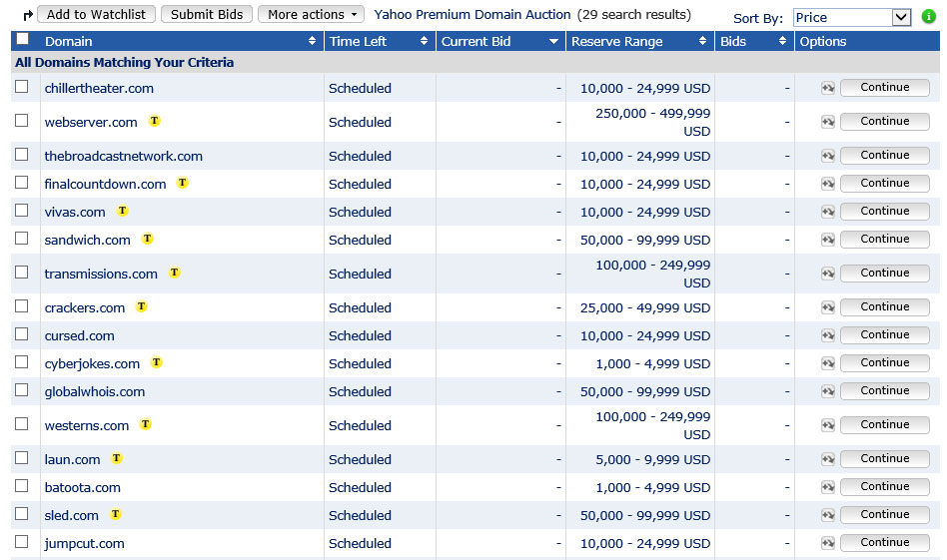Check the box for webserver.com

click(22, 120)
